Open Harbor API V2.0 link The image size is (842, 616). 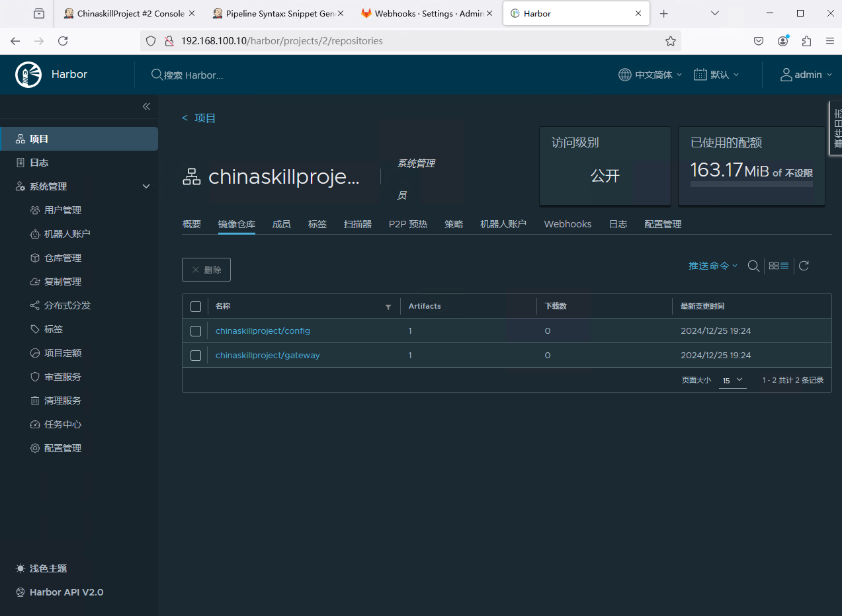[60, 592]
